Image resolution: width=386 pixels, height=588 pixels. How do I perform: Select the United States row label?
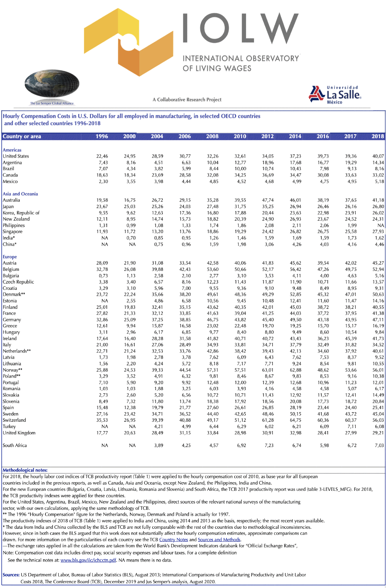(16, 156)
